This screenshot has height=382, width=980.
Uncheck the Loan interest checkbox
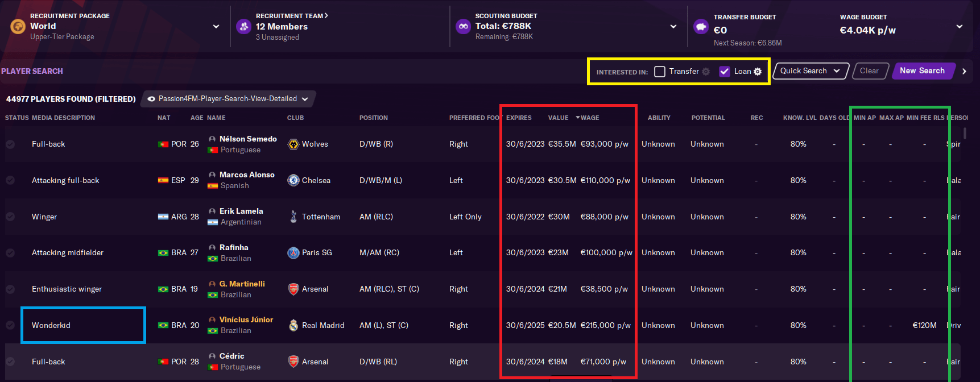click(x=725, y=72)
